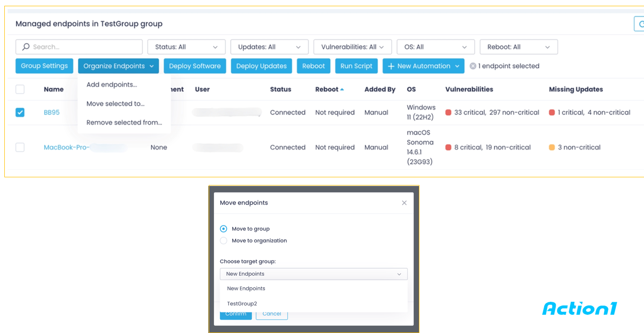Click into the Search input field
The height and width of the screenshot is (333, 644).
point(85,47)
